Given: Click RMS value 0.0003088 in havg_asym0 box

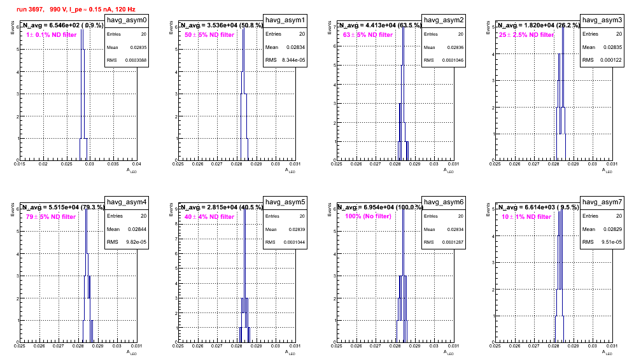Looking at the screenshot, I should (136, 60).
